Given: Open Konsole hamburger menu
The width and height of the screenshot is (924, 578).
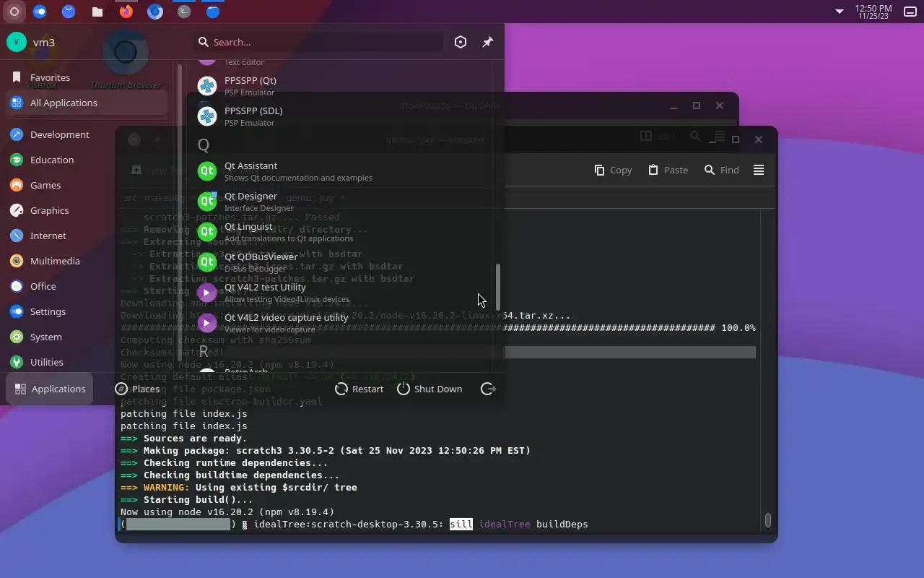Looking at the screenshot, I should pyautogui.click(x=759, y=170).
